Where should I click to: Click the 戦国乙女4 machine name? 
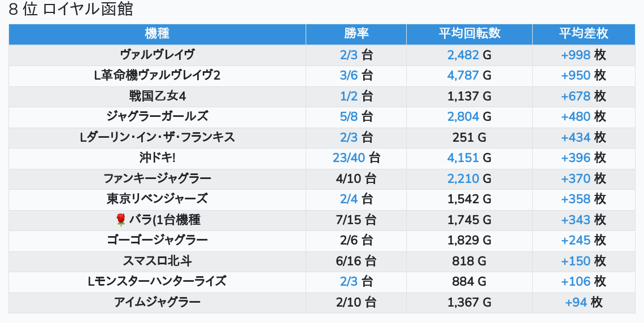[x=157, y=96]
